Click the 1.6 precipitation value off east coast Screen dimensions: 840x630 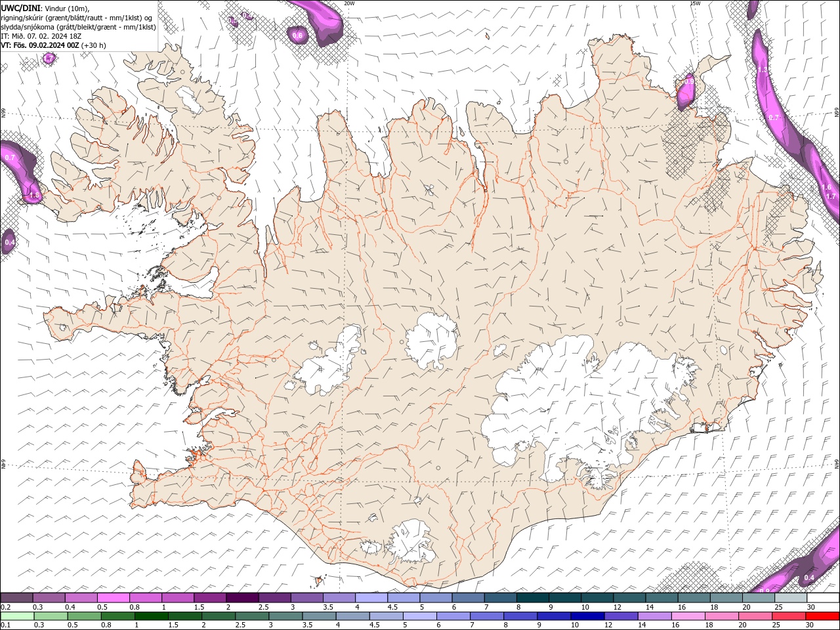click(x=826, y=187)
